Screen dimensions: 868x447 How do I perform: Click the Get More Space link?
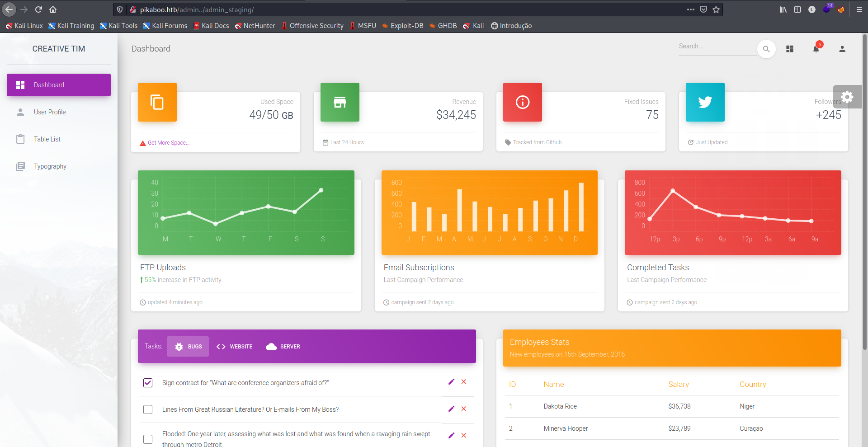(x=168, y=143)
